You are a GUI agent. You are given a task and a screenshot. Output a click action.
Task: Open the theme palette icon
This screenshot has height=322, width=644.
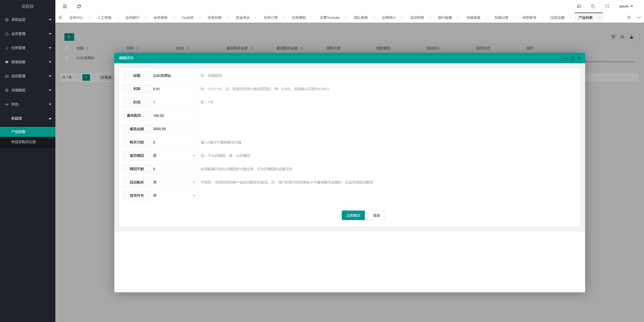579,6
